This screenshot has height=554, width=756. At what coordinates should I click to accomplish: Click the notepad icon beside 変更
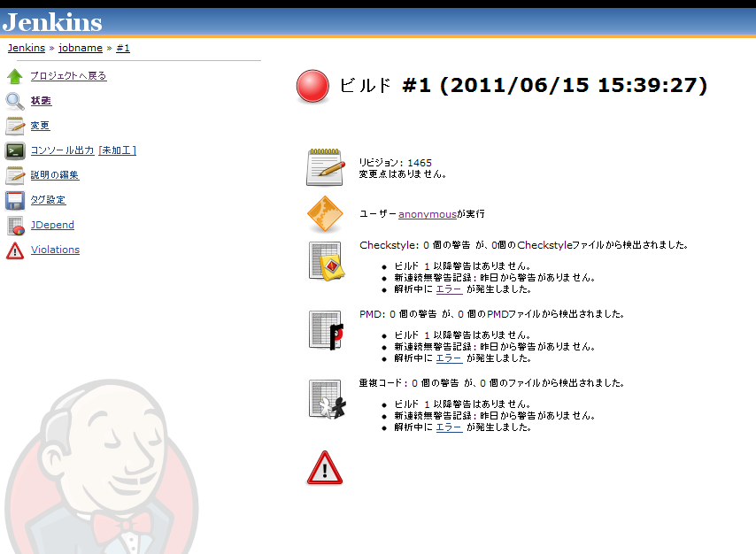tap(15, 126)
